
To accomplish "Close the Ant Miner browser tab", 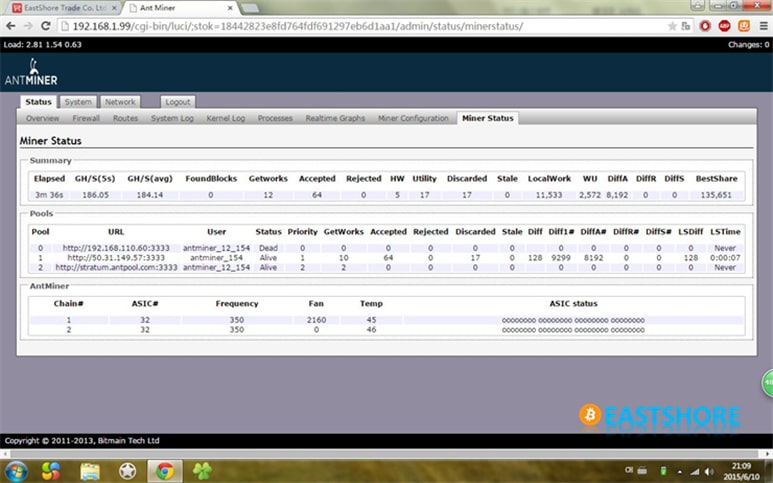I will click(230, 8).
